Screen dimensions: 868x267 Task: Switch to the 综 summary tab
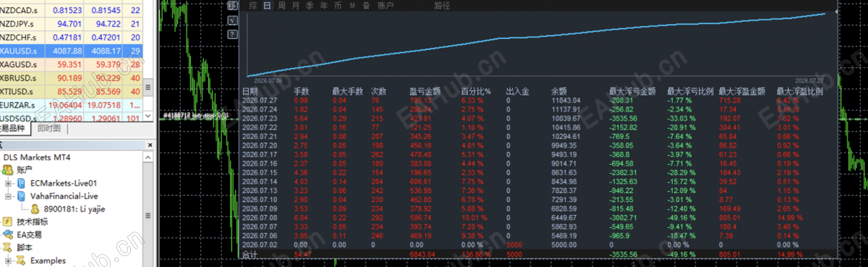pos(252,5)
